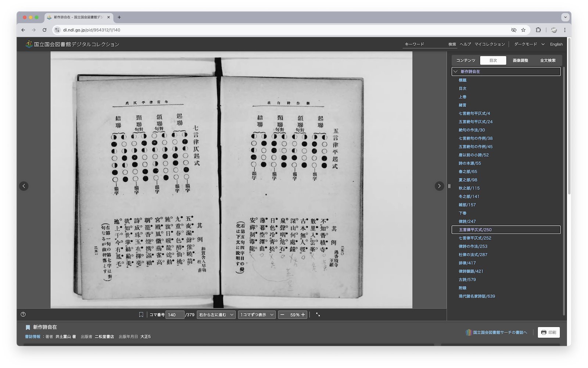Select 詩の本源/55

click(470, 163)
